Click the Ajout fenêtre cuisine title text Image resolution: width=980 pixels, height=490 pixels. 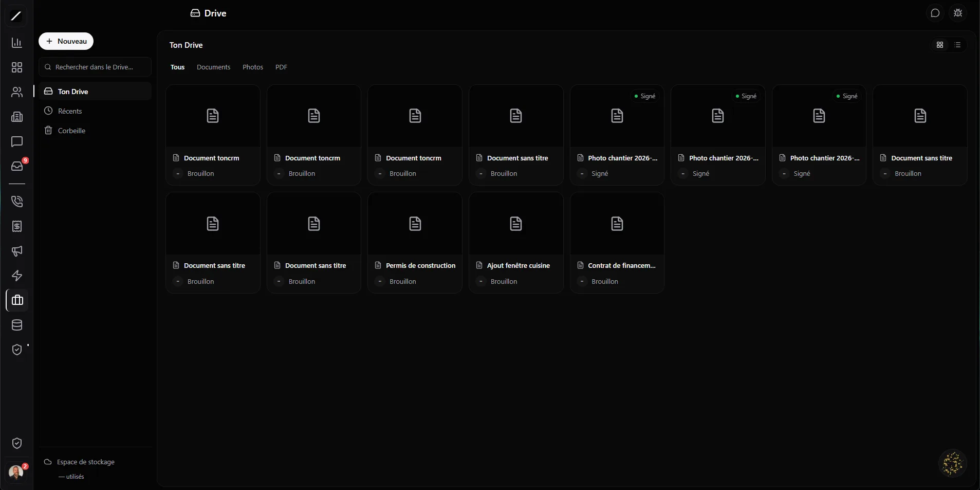pyautogui.click(x=518, y=266)
